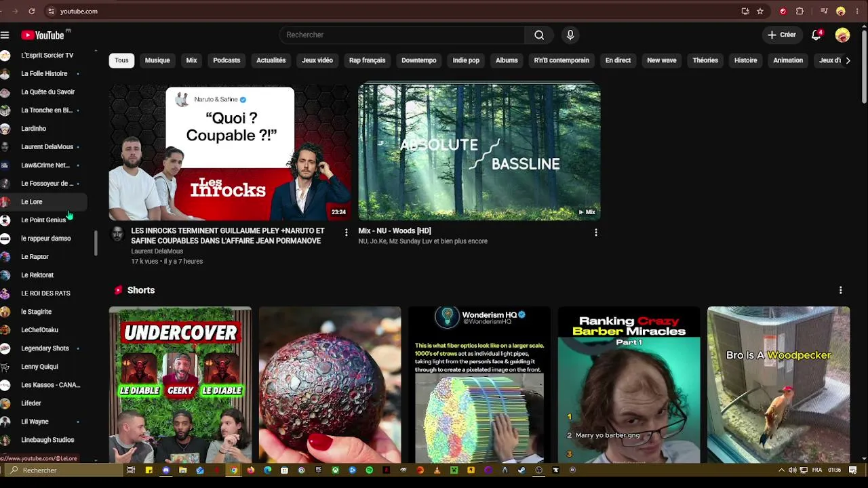Open the Wonderism HQ fiber optics Short
This screenshot has width=868, height=488.
(479, 385)
